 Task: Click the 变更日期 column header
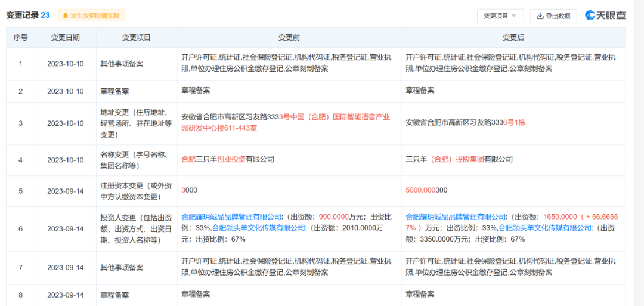[x=66, y=38]
